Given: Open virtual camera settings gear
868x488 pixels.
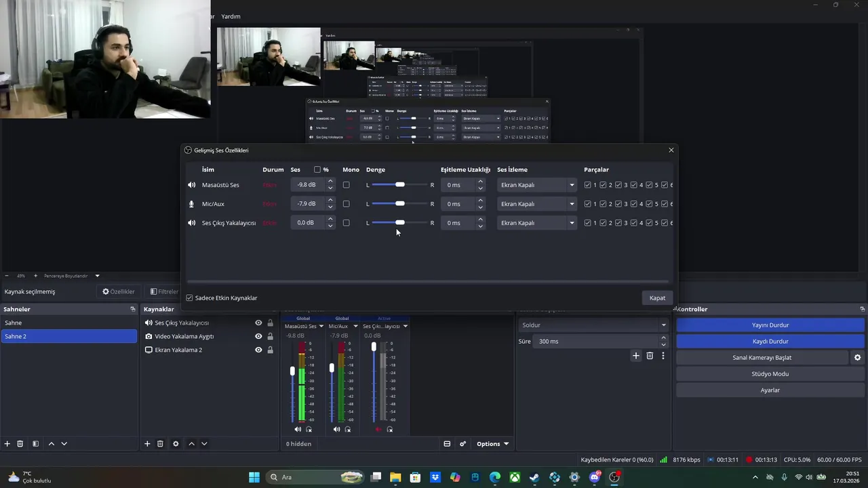Looking at the screenshot, I should [858, 357].
